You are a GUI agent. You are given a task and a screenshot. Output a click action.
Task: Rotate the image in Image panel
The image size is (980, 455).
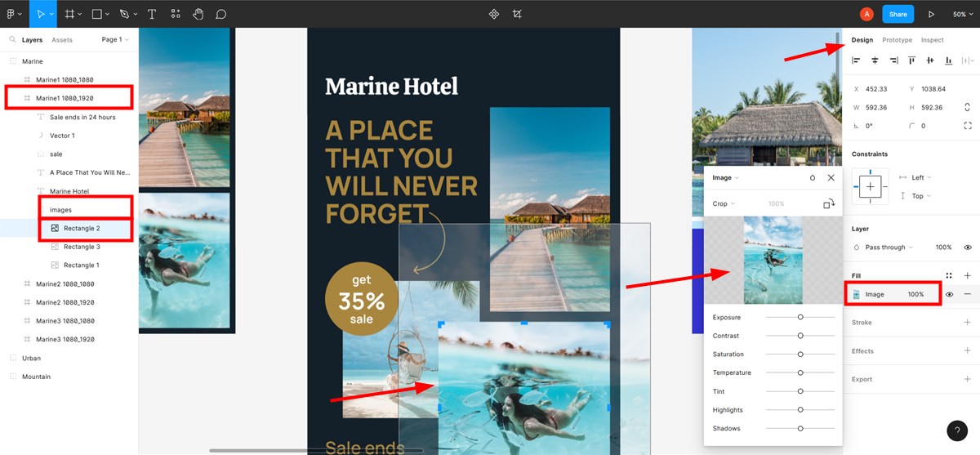[x=829, y=203]
